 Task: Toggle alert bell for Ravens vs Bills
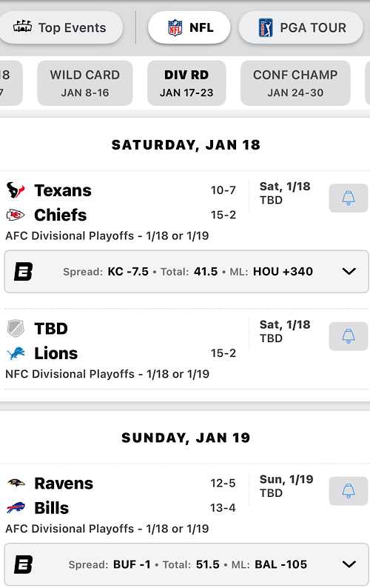(349, 491)
